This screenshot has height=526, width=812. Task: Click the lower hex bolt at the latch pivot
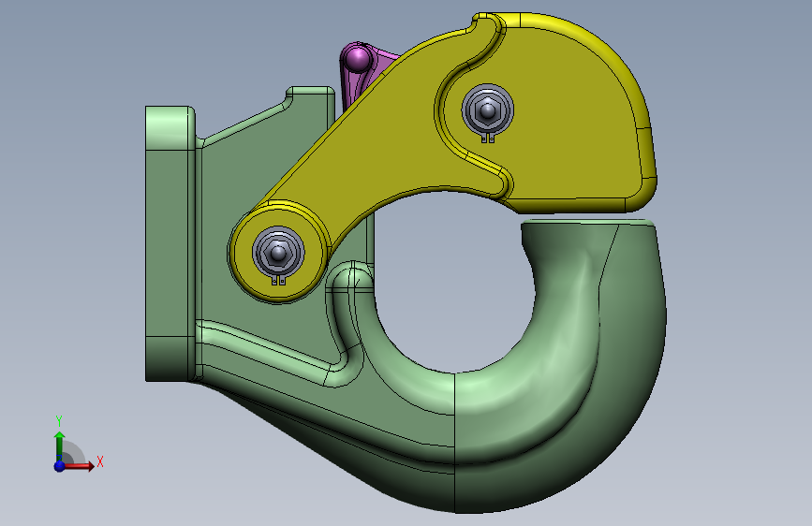point(278,253)
